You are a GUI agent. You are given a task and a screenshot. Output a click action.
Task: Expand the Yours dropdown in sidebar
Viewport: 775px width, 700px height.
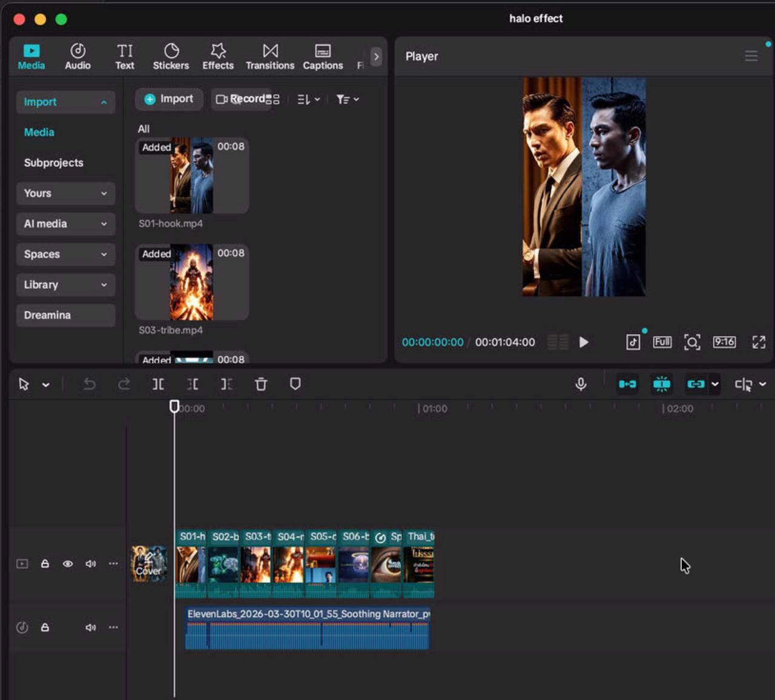click(65, 193)
